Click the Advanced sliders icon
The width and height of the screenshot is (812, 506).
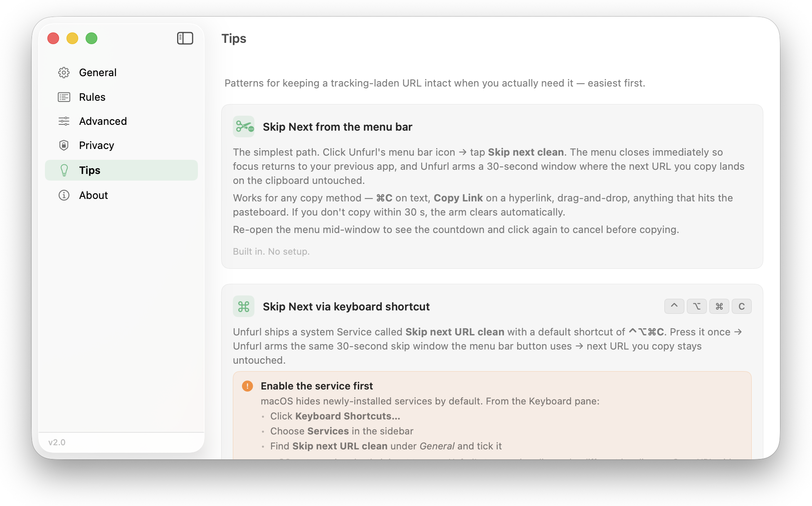[x=64, y=121]
